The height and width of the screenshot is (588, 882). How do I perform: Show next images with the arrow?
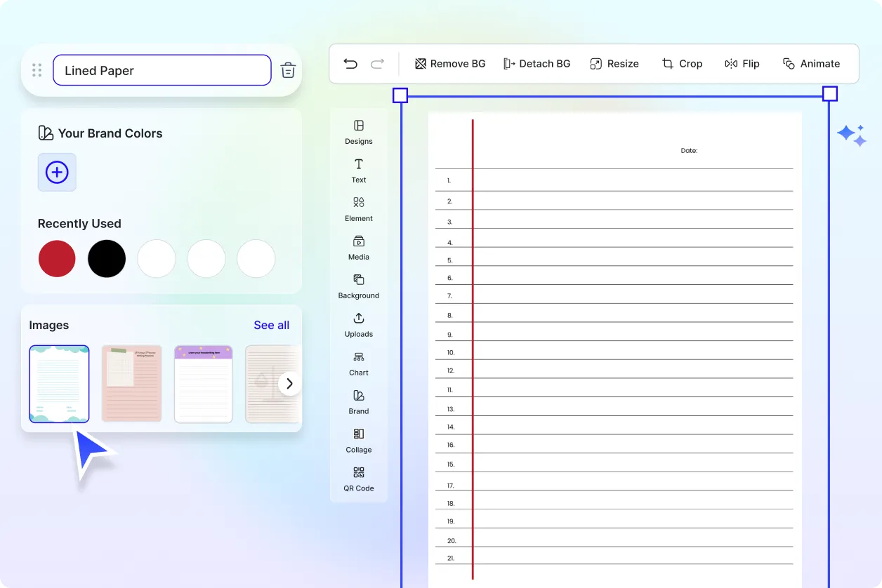click(x=289, y=384)
